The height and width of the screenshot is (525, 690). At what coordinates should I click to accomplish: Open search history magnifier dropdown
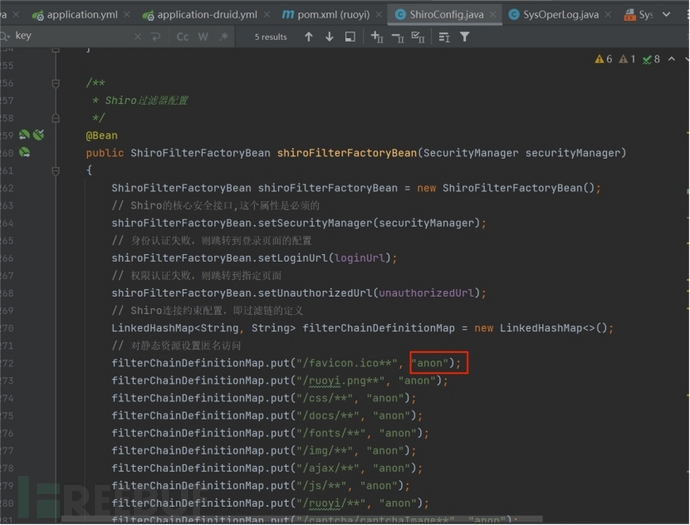pos(4,37)
